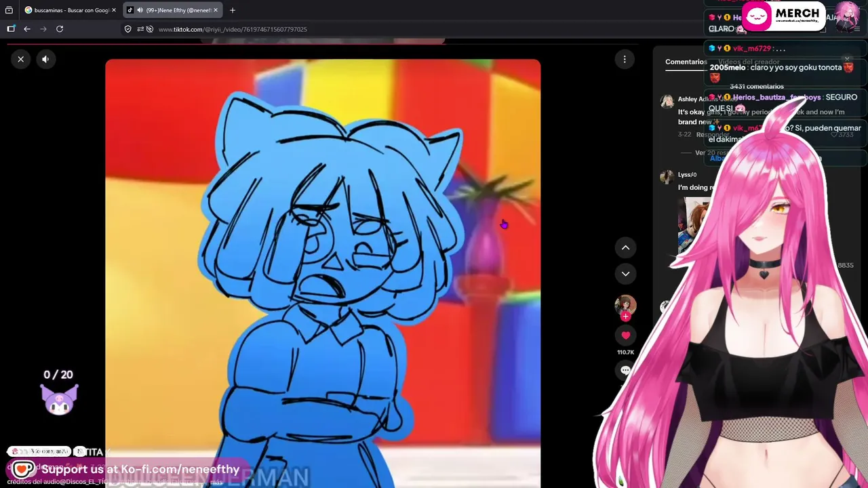Image resolution: width=868 pixels, height=488 pixels.
Task: Click the Lyss commenter username
Action: [687, 175]
